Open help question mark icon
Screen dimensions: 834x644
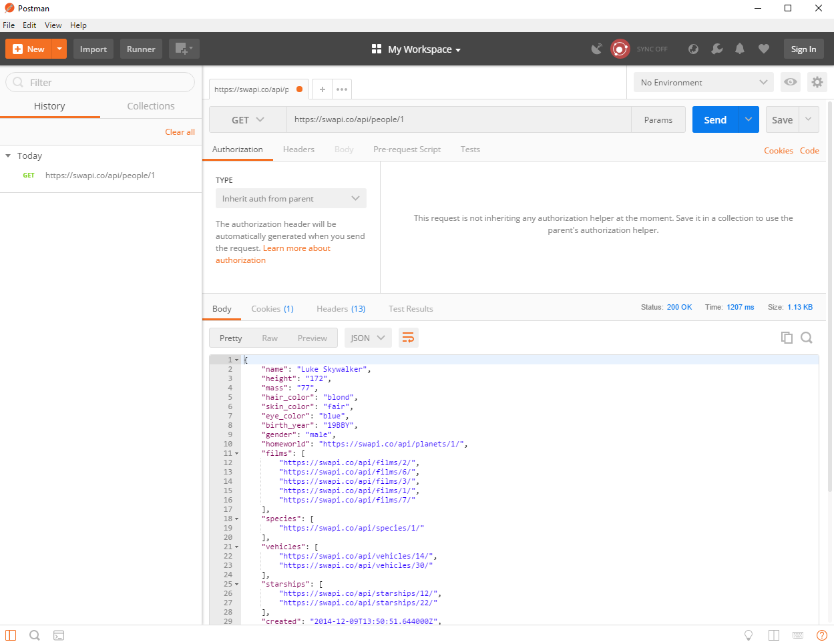822,635
